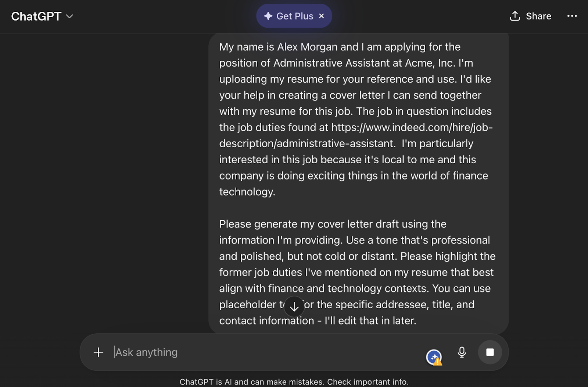The width and height of the screenshot is (588, 387).
Task: Click the Share button label
Action: [x=538, y=16]
